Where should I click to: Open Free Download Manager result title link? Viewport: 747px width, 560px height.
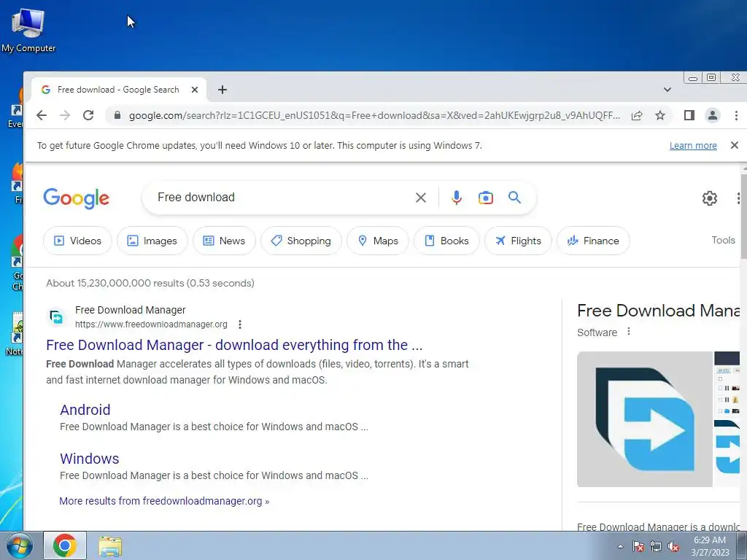(x=234, y=345)
